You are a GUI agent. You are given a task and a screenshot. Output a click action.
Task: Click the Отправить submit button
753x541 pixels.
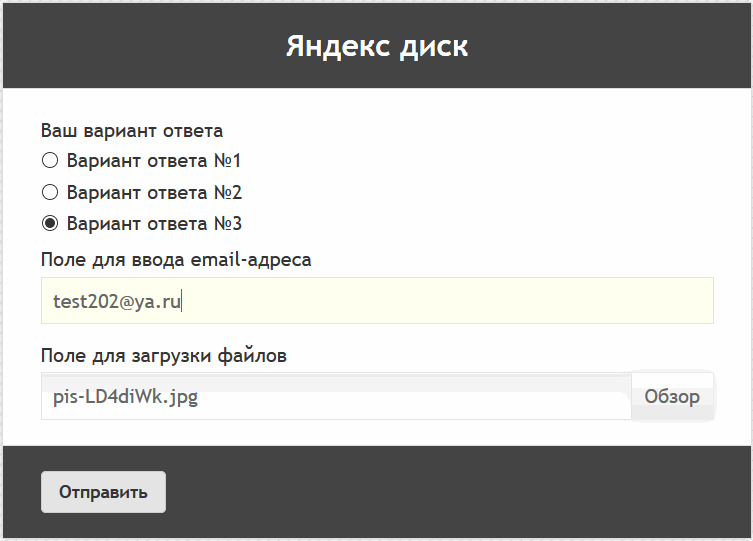coord(103,492)
